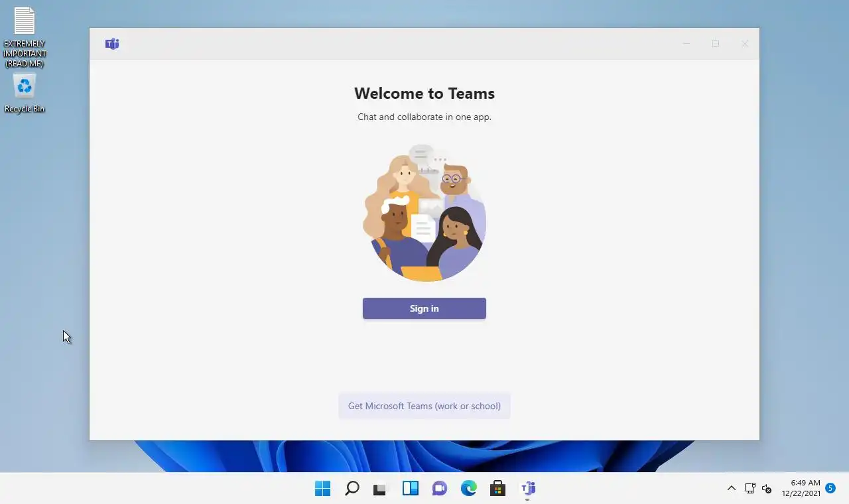Open Task View from taskbar
This screenshot has width=849, height=504.
click(380, 489)
